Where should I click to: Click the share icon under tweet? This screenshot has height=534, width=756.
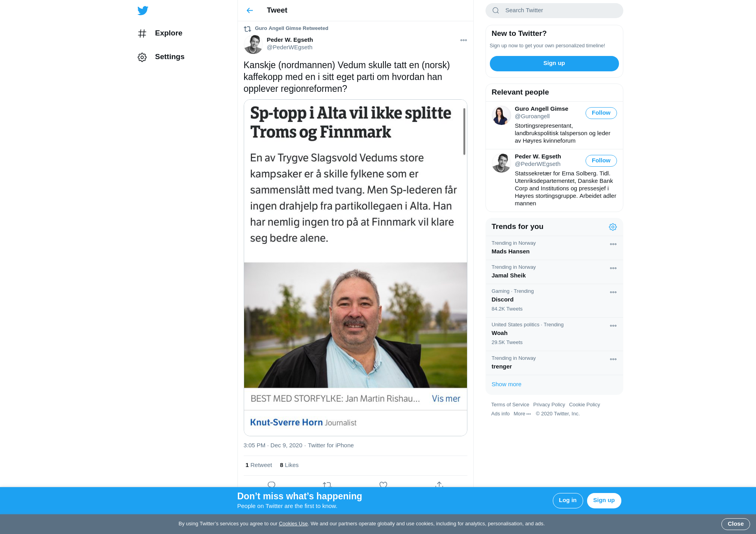click(x=439, y=485)
